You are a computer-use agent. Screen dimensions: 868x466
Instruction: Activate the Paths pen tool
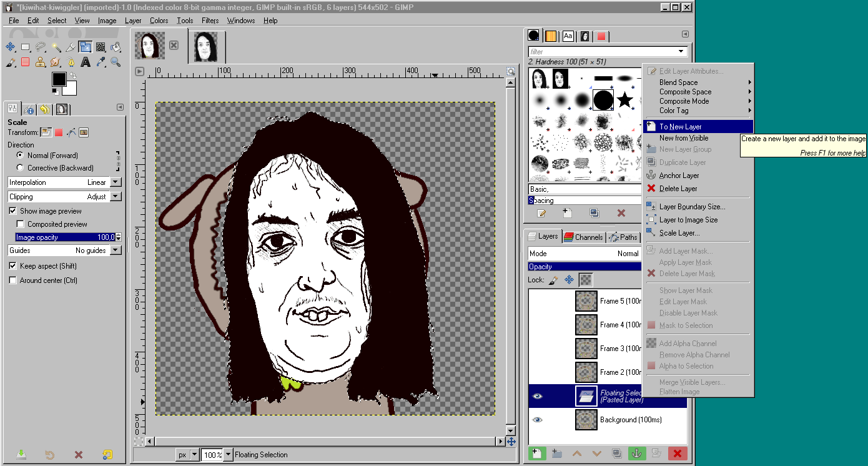[71, 62]
